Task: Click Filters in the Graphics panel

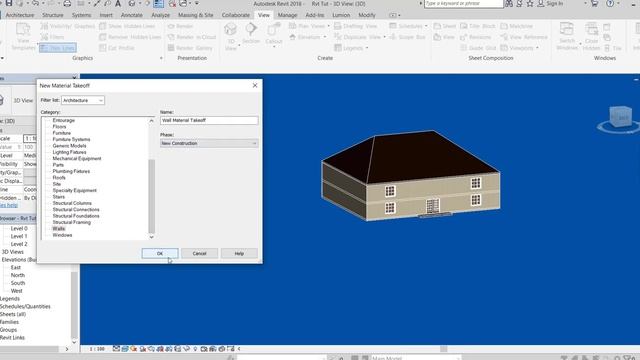Action: click(52, 37)
